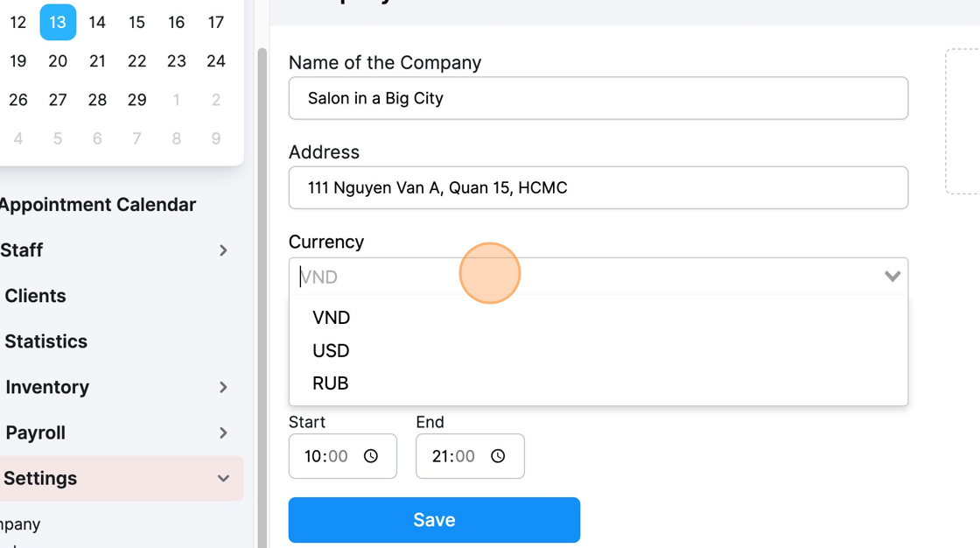Image resolution: width=980 pixels, height=548 pixels.
Task: Open the Appointment Calendar page
Action: 97,205
